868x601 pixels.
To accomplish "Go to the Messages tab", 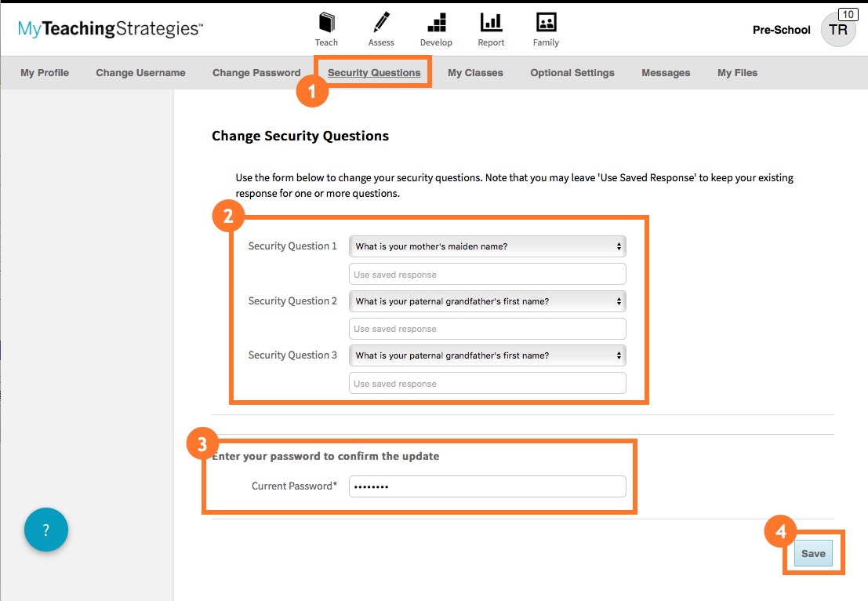I will (x=665, y=72).
